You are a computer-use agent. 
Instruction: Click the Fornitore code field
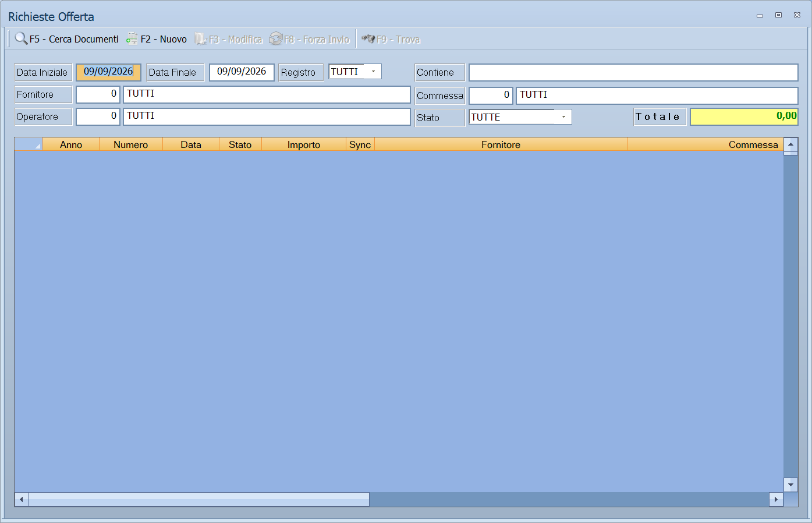[98, 94]
